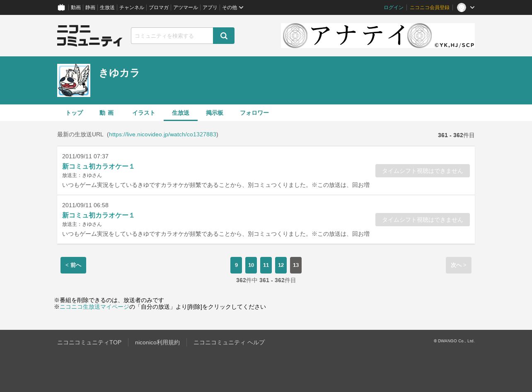
Task: Switch to the 動画 community tab
Action: (x=106, y=113)
